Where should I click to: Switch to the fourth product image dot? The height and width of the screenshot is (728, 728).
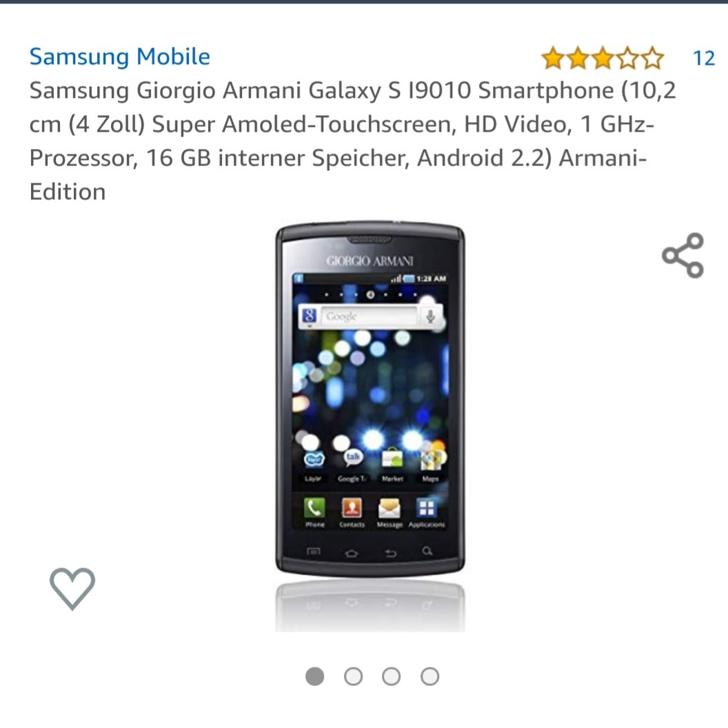tap(430, 676)
